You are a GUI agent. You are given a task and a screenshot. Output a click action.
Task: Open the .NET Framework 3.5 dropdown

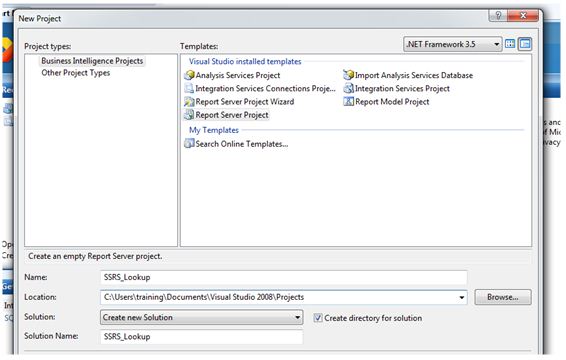[x=452, y=44]
